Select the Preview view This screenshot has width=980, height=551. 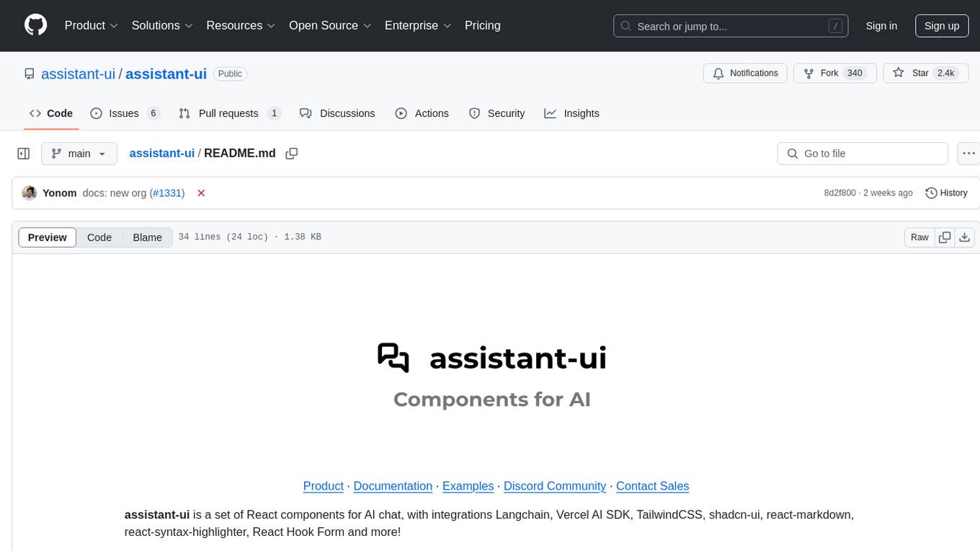pos(48,237)
